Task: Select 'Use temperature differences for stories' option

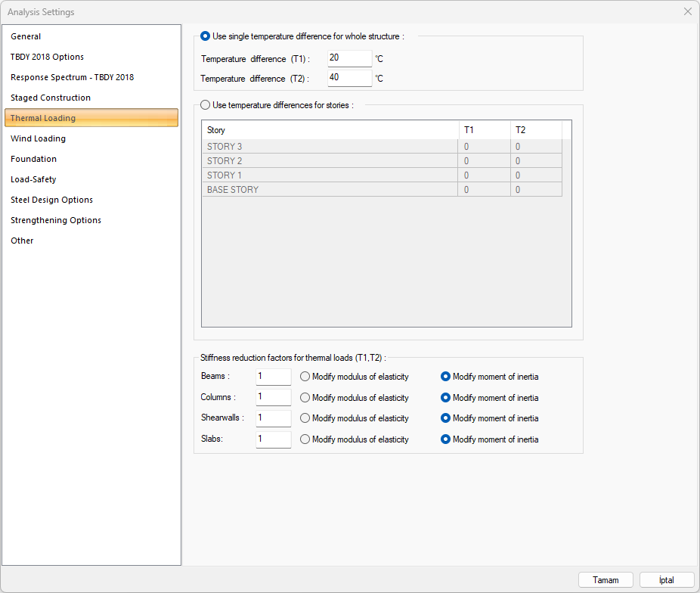Action: point(206,105)
